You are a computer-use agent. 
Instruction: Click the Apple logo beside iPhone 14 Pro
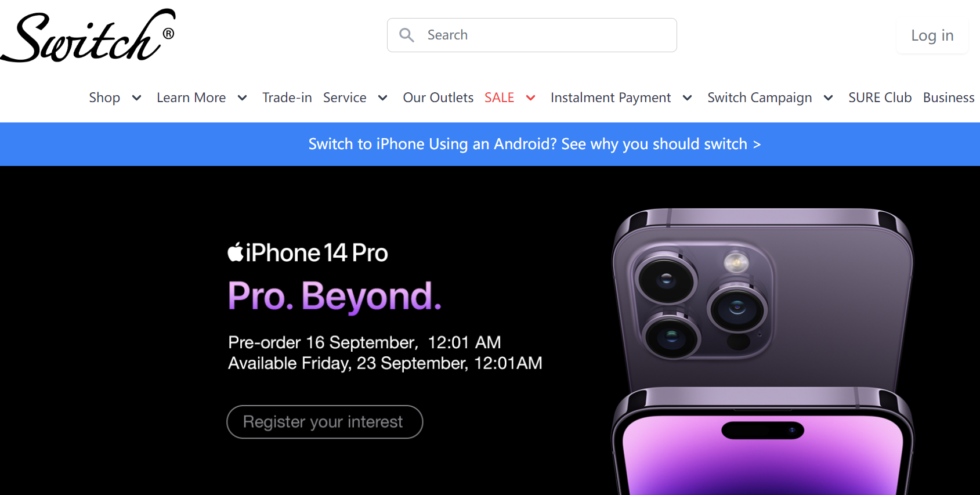click(236, 252)
